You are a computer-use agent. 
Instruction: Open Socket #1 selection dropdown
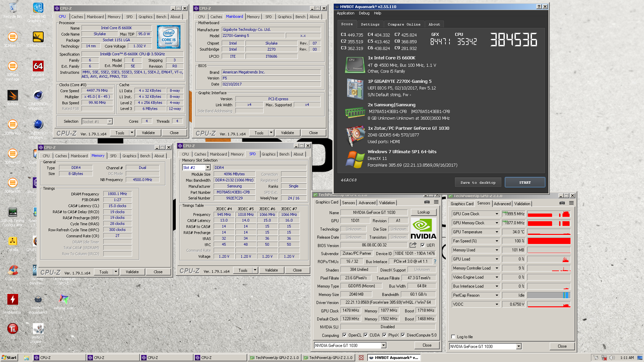110,122
